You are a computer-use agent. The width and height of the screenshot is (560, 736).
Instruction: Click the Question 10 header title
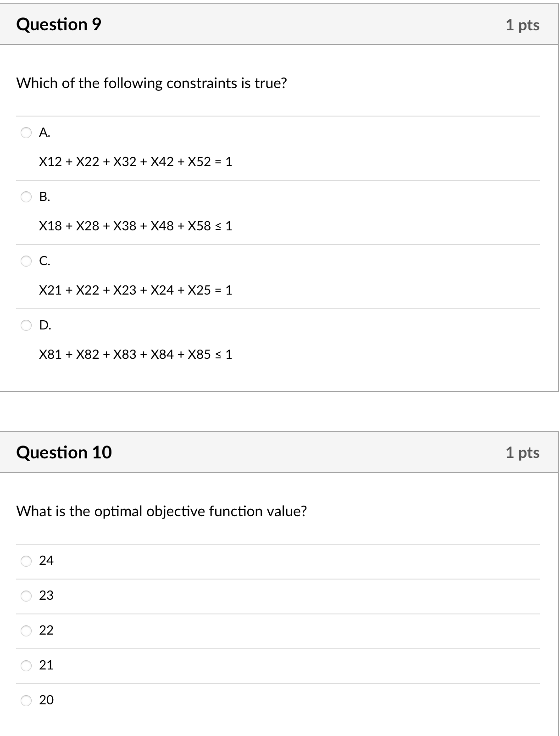click(64, 452)
